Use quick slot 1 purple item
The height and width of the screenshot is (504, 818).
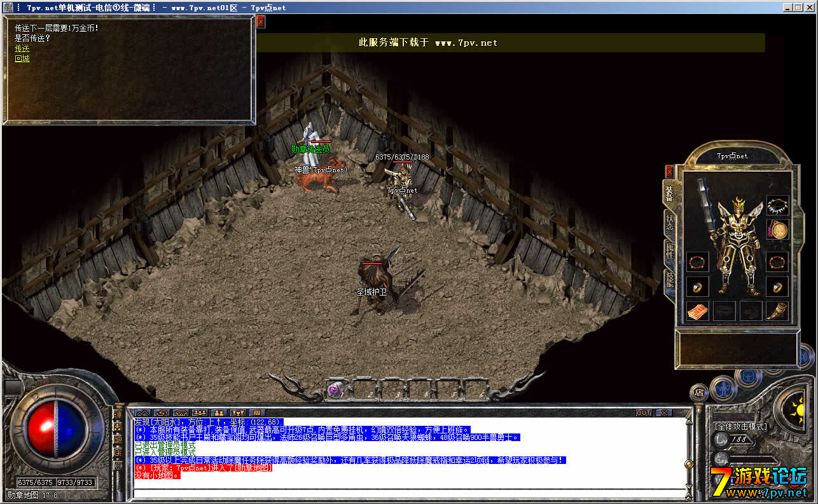click(x=336, y=389)
